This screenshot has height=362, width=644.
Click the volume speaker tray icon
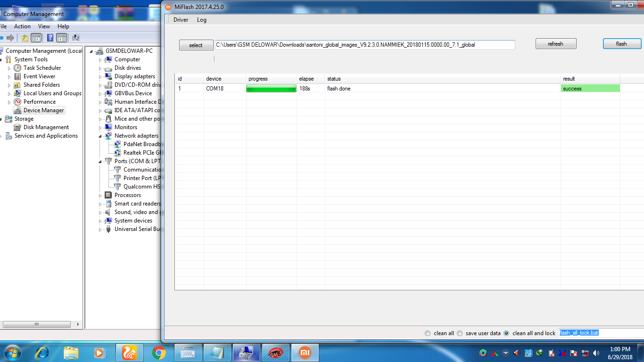click(x=596, y=353)
